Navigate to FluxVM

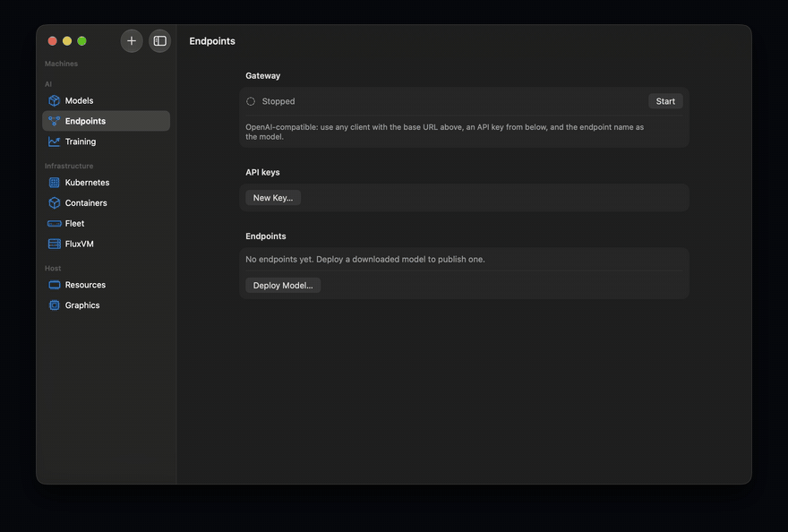(x=106, y=244)
